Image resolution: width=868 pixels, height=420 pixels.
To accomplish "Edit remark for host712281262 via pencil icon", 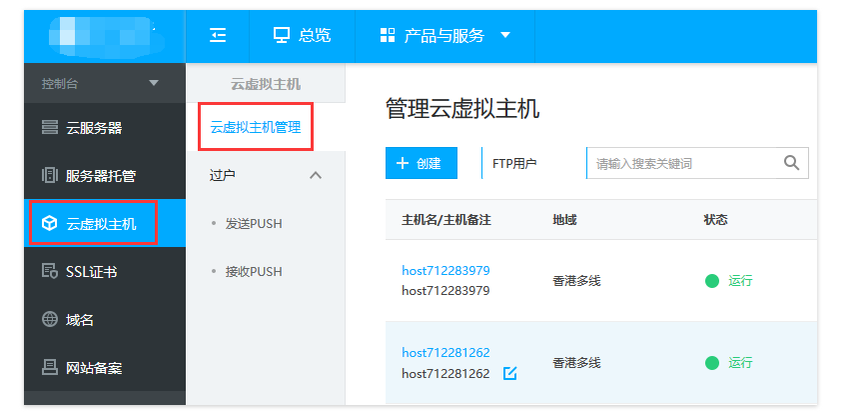I will pyautogui.click(x=509, y=374).
